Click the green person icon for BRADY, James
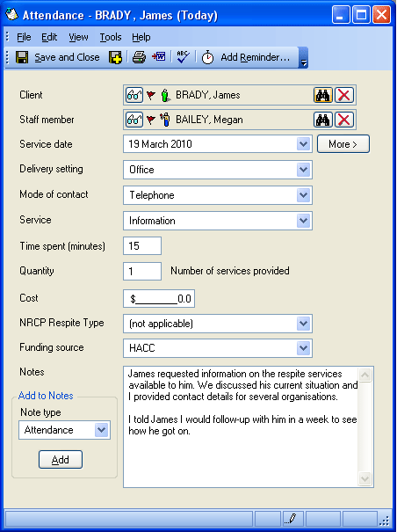 (x=165, y=95)
